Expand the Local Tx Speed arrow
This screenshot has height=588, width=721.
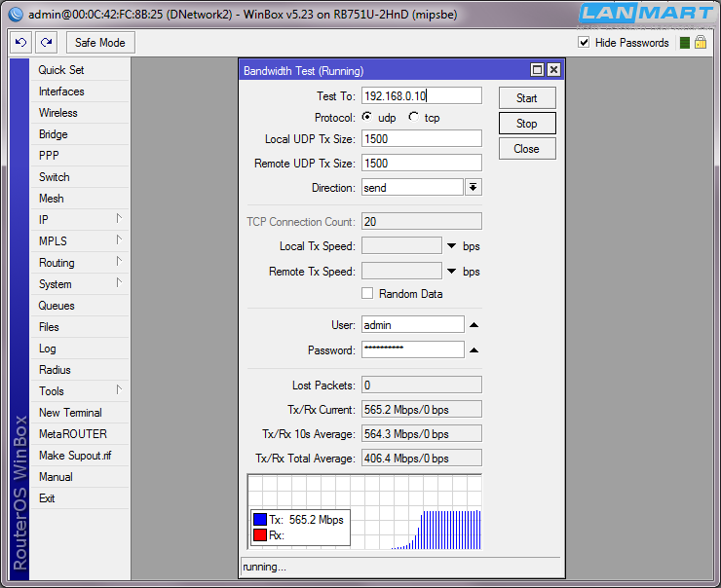point(451,246)
